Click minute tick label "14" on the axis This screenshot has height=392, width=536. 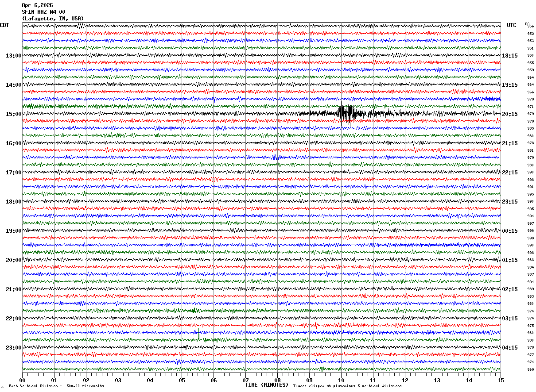click(x=469, y=380)
